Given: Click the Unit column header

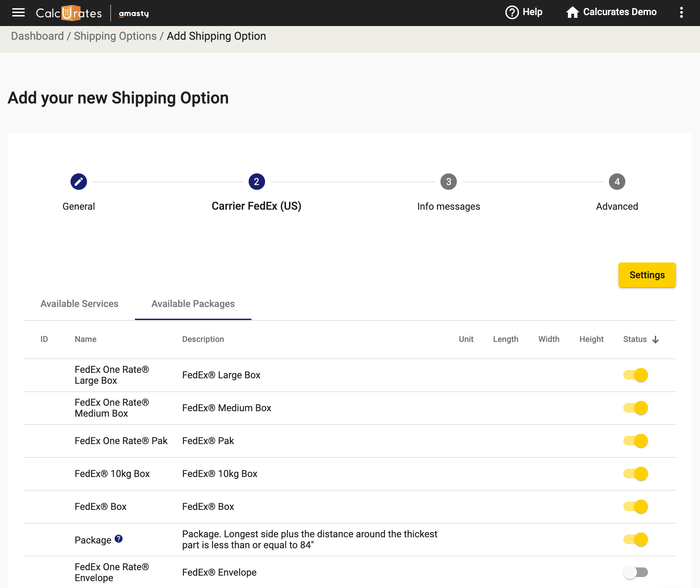Looking at the screenshot, I should coord(466,339).
